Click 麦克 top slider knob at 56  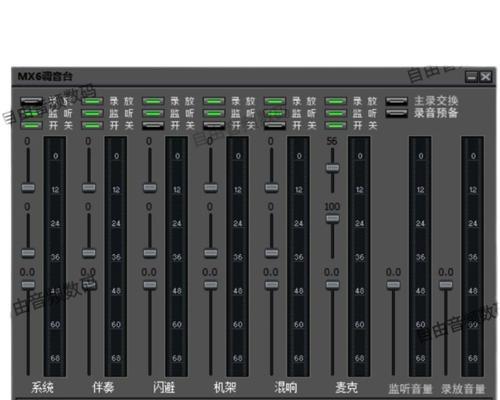coord(332,168)
